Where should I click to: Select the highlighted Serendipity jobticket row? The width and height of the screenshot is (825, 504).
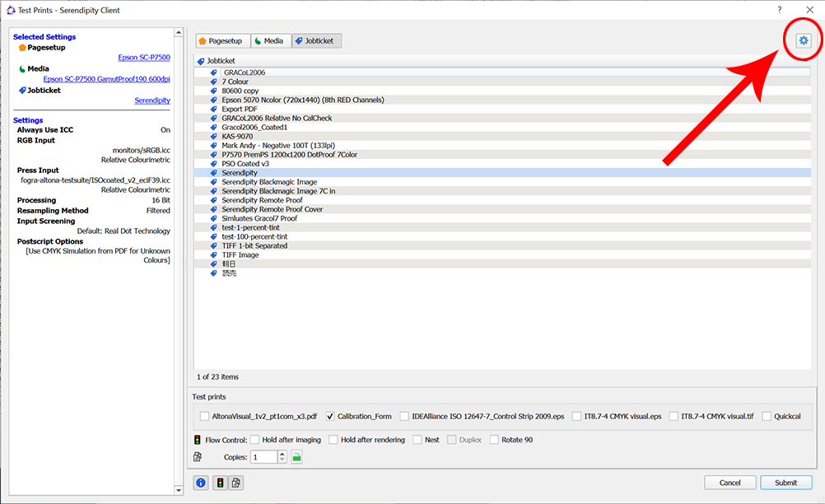pos(502,173)
